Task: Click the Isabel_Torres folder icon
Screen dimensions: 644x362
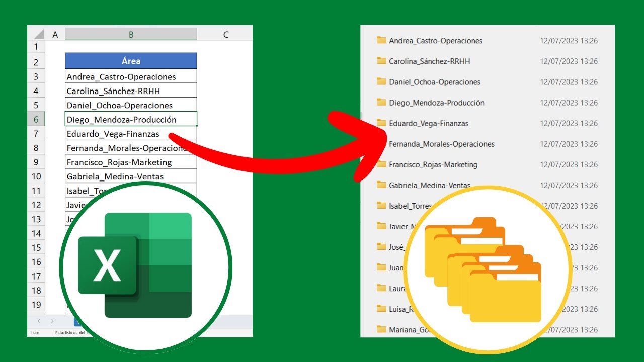Action: click(381, 205)
